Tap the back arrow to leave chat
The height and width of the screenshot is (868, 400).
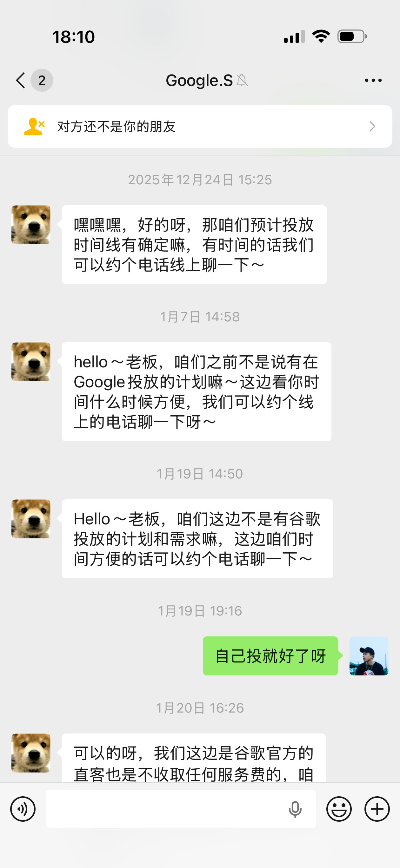[x=21, y=81]
